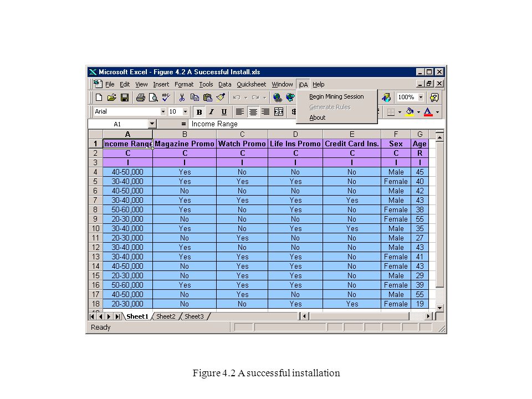Switch to the Sheet2 tab
532x399 pixels.
point(166,316)
